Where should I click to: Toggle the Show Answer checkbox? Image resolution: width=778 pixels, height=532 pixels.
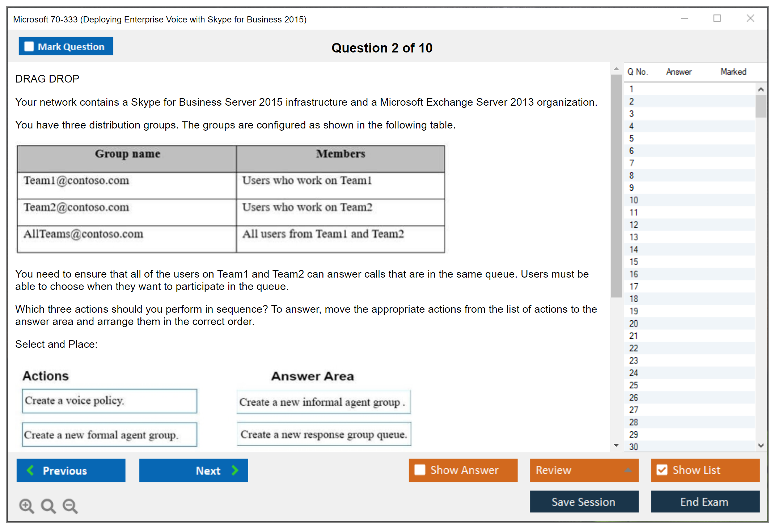(420, 470)
